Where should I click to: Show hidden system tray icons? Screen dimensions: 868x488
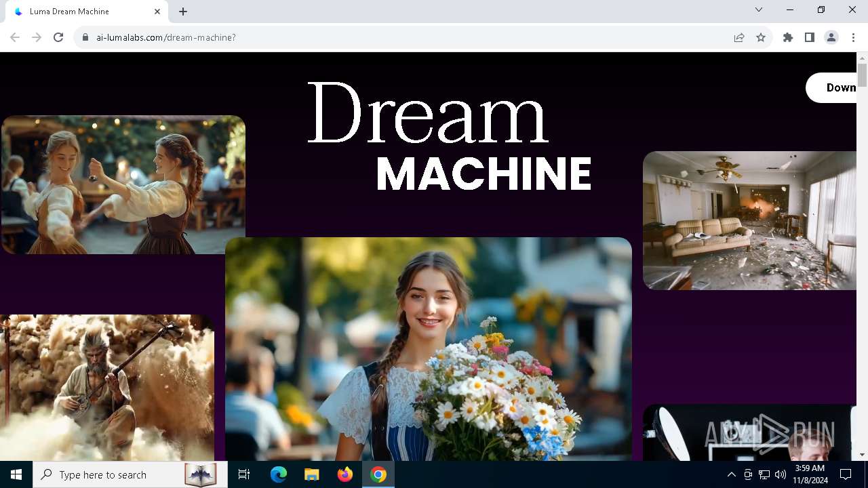(731, 474)
